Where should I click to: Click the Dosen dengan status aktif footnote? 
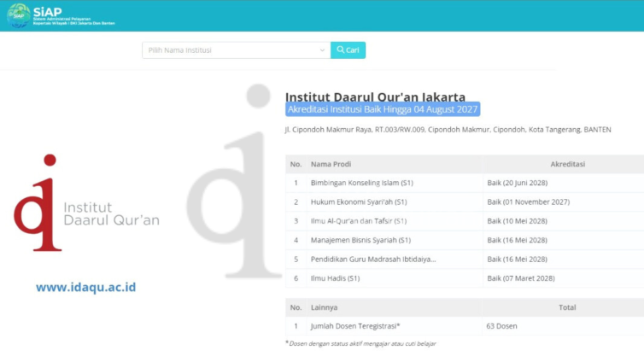(x=360, y=343)
